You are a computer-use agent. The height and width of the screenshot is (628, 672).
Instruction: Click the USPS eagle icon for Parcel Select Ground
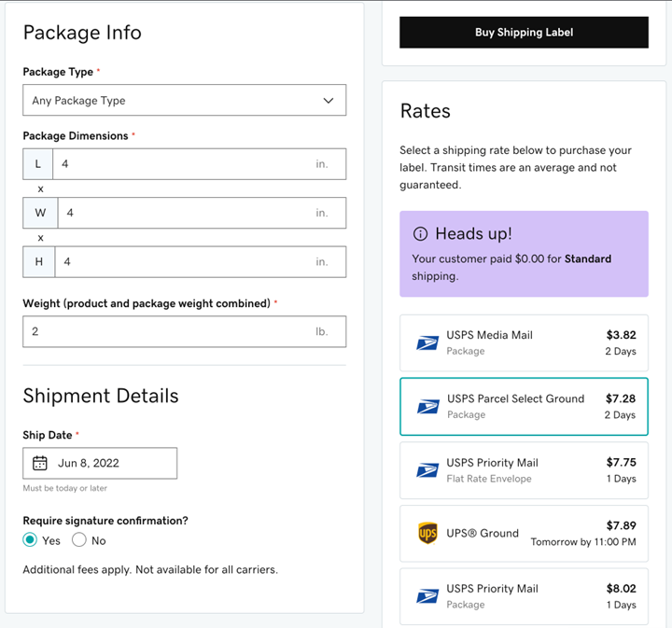(428, 406)
